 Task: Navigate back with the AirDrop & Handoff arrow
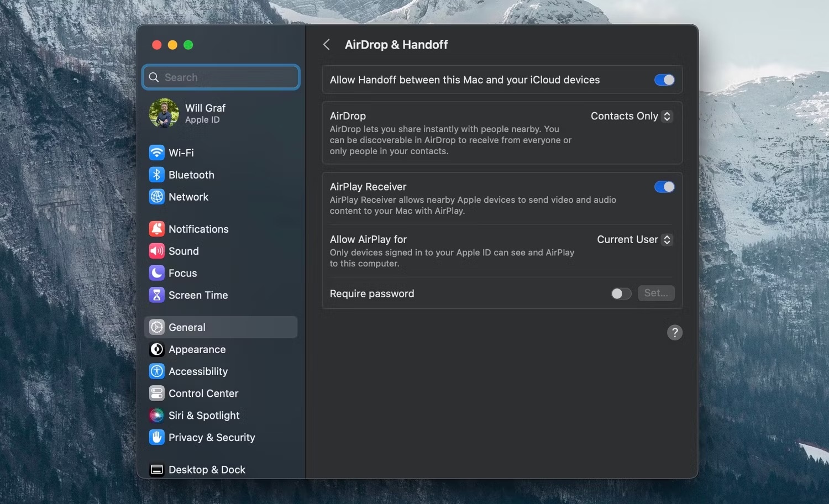point(327,44)
